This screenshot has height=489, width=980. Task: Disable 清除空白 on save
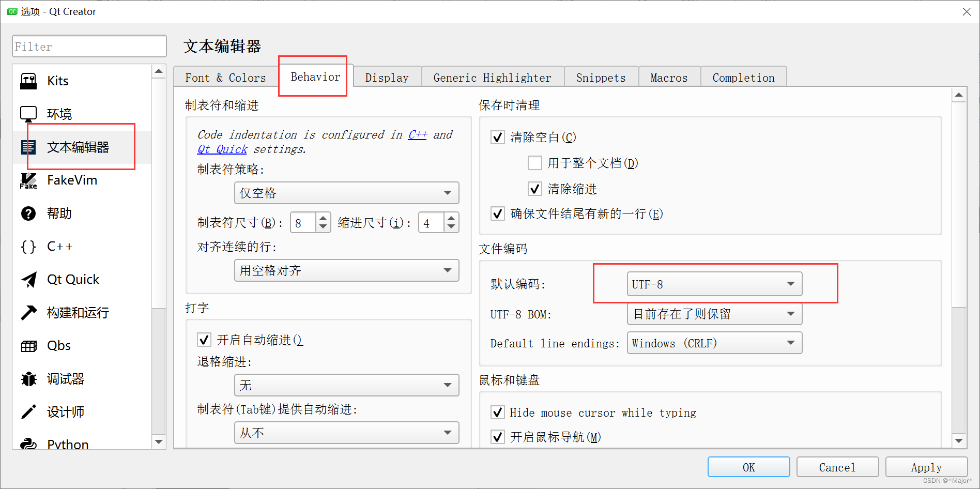497,137
